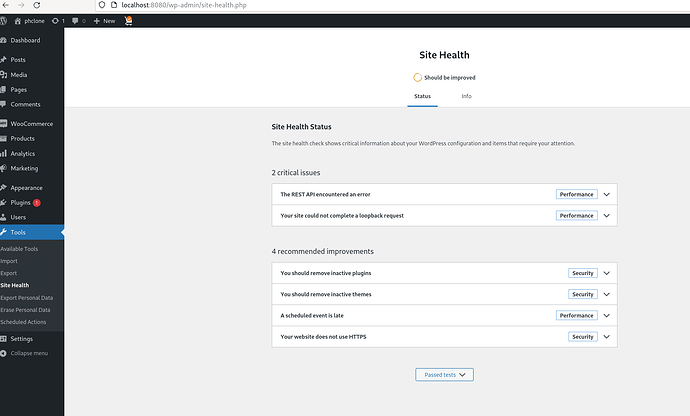Click the shopping cart icon in admin bar
690x416 pixels.
[x=129, y=20]
